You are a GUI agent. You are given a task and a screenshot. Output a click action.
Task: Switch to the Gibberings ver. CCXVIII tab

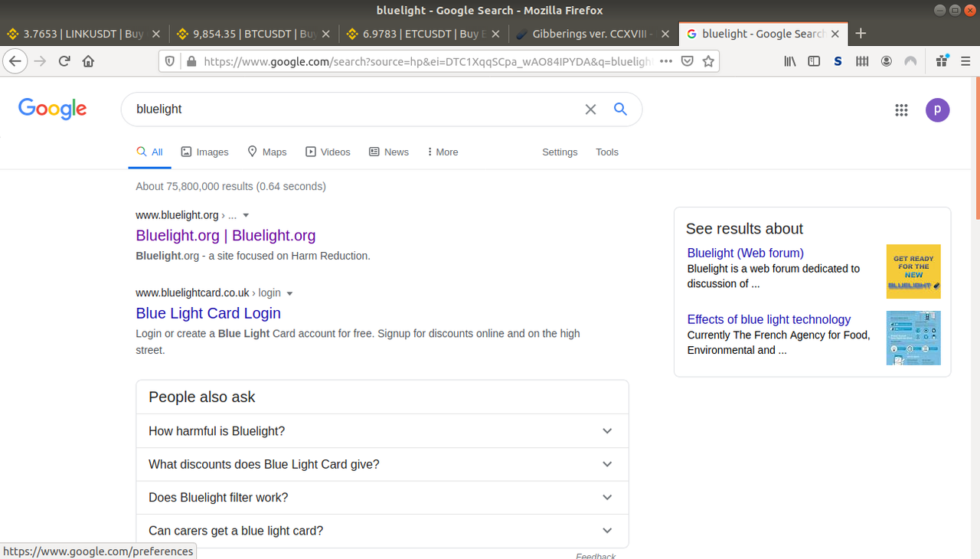click(592, 34)
